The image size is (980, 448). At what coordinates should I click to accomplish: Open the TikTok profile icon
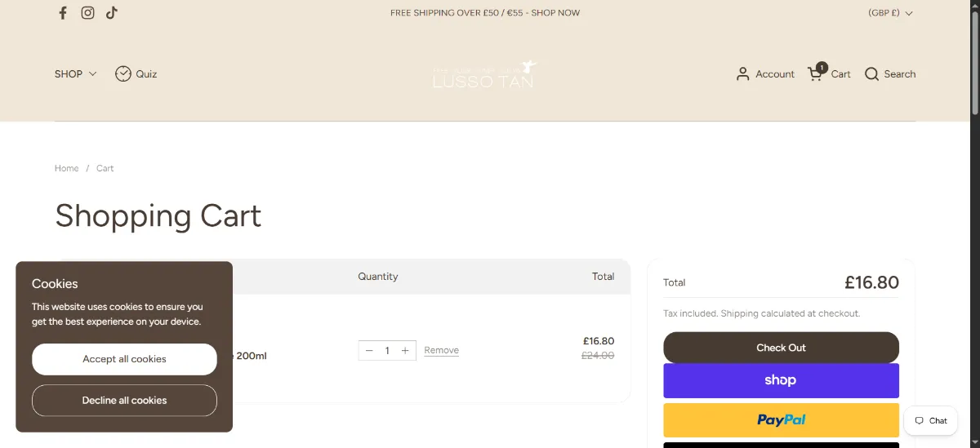112,13
